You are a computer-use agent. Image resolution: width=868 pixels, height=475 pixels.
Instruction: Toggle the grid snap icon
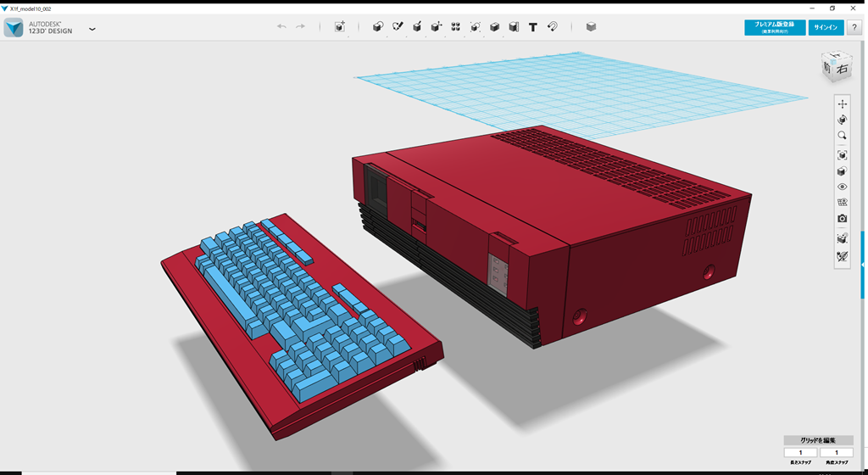842,238
